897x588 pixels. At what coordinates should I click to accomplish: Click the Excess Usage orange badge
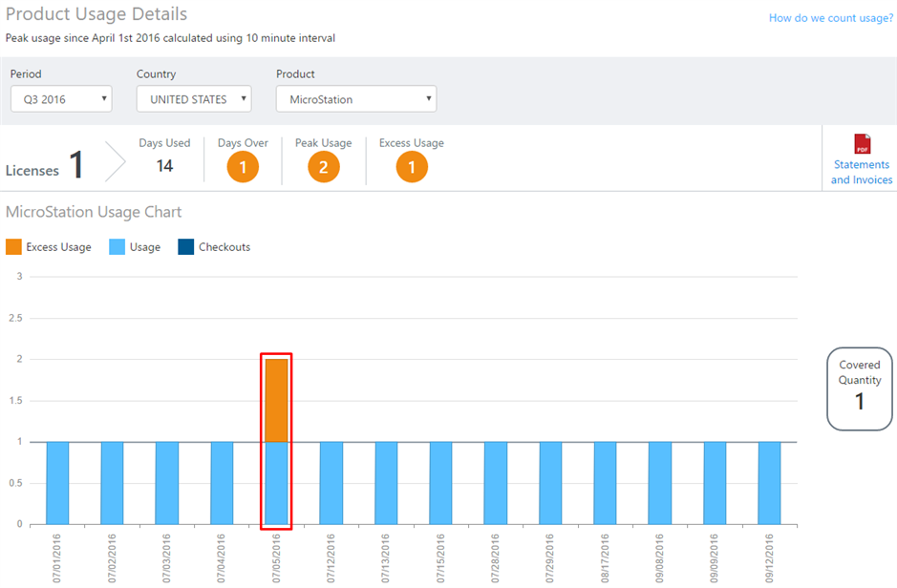(x=412, y=167)
